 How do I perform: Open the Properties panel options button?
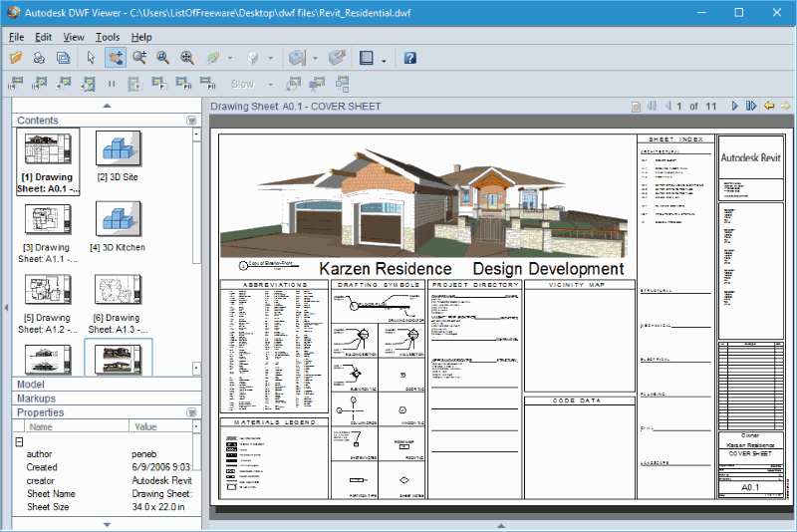pyautogui.click(x=191, y=412)
